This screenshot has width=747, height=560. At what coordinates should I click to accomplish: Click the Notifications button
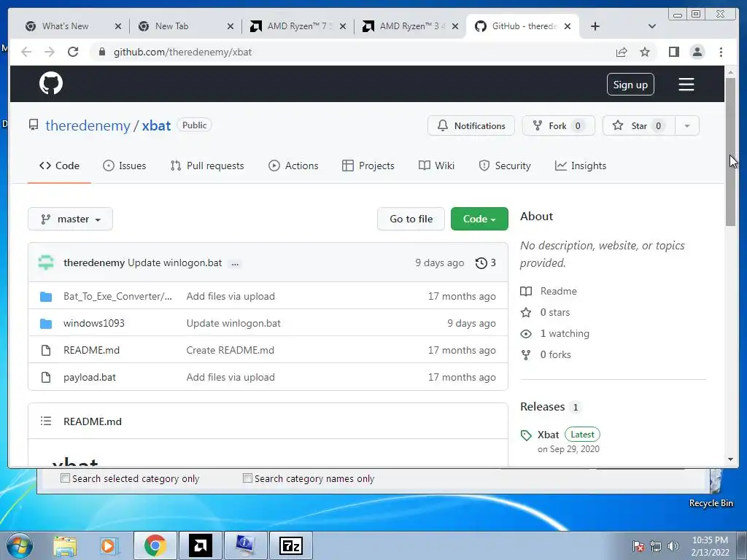[471, 125]
